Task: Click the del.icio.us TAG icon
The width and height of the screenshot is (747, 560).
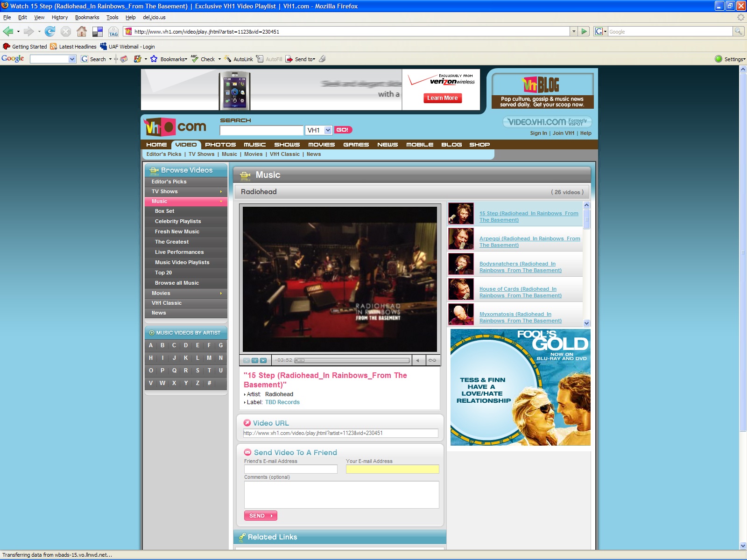Action: (113, 31)
